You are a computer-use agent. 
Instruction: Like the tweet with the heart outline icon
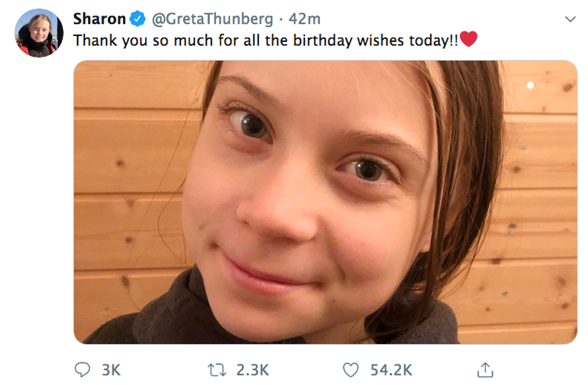tap(350, 369)
